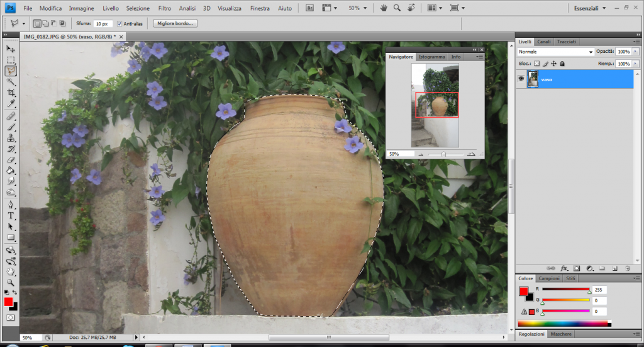The height and width of the screenshot is (347, 644).
Task: Launch Adobe Bridge from the Br icon
Action: 311,8
